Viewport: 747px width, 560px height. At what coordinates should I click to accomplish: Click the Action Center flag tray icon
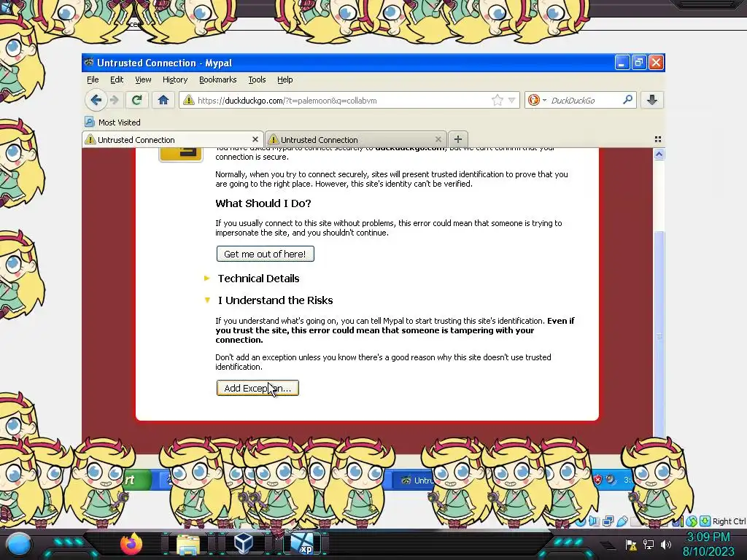631,545
